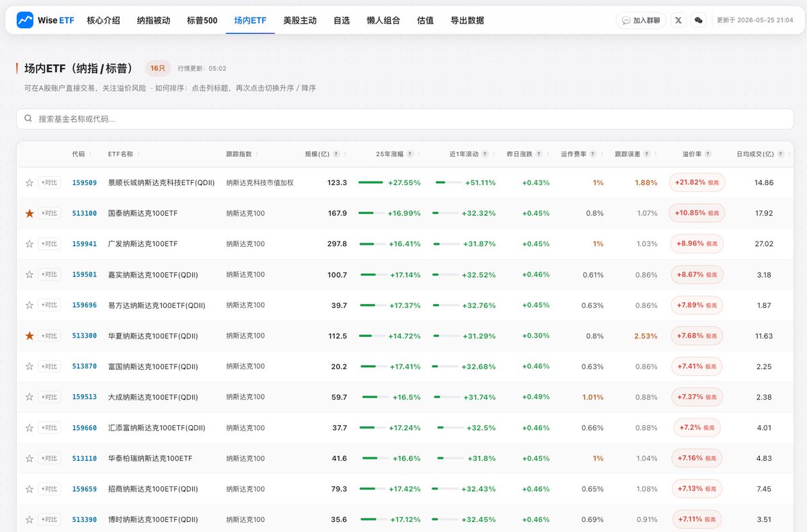Open the 懒人组合 tab
This screenshot has height=532, width=807.
(x=383, y=20)
